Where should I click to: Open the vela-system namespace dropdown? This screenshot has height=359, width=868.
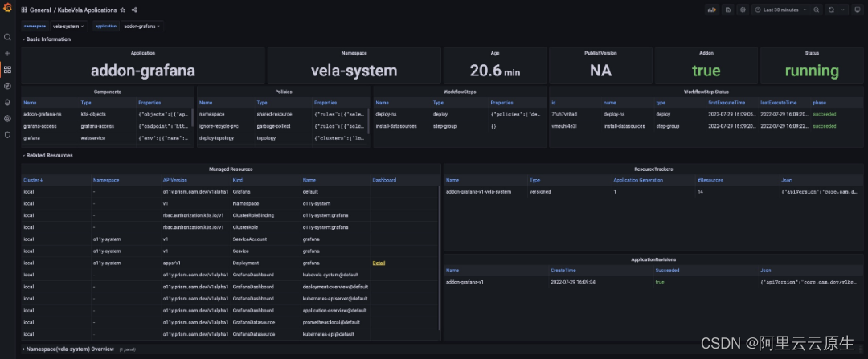[68, 26]
